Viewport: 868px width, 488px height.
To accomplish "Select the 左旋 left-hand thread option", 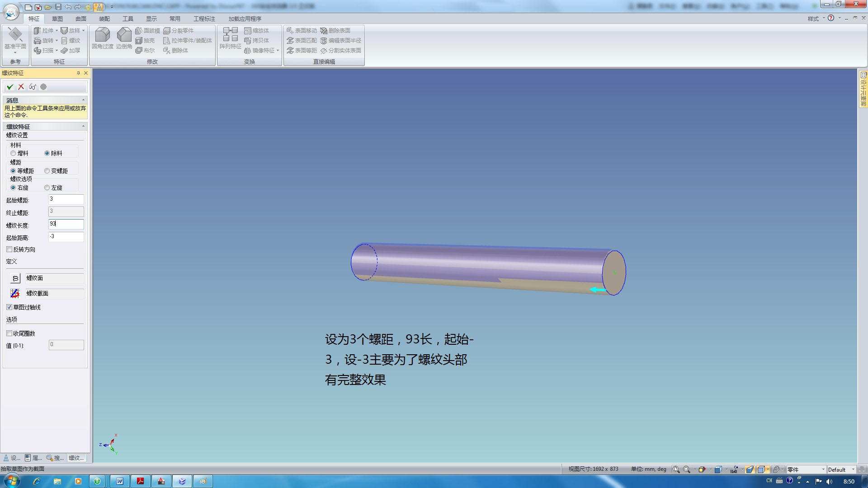I will tap(47, 188).
